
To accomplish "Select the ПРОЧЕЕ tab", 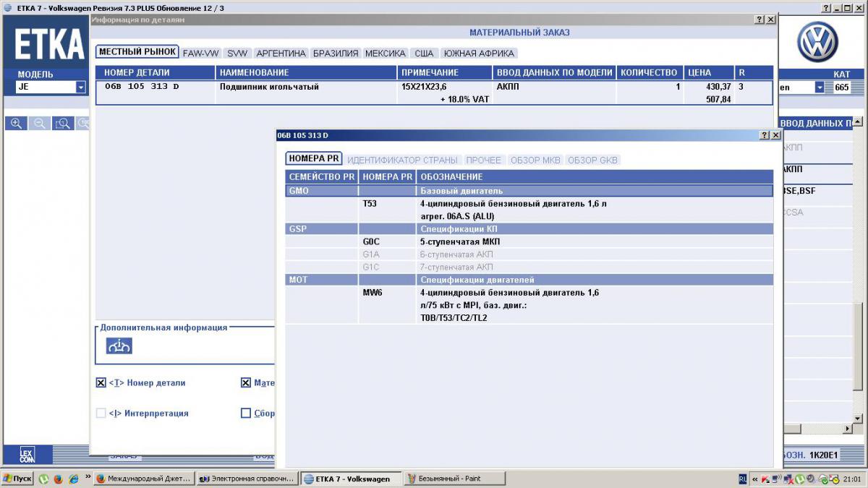I will point(484,160).
